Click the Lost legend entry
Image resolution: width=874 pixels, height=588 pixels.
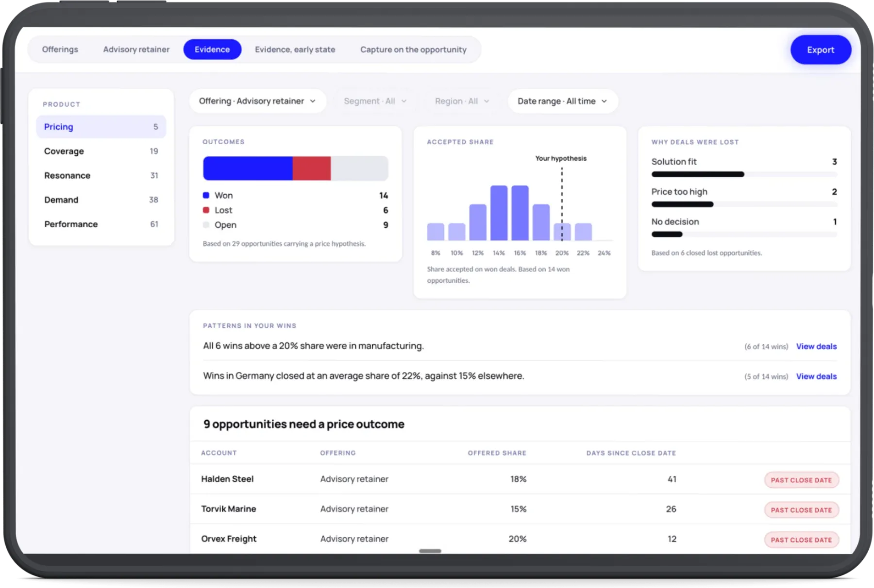coord(295,210)
